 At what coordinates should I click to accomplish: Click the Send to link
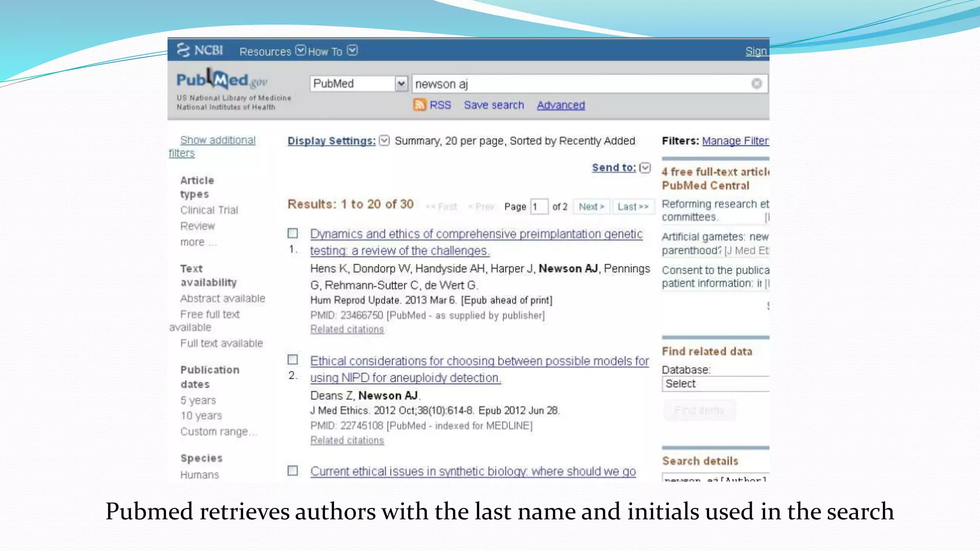614,167
